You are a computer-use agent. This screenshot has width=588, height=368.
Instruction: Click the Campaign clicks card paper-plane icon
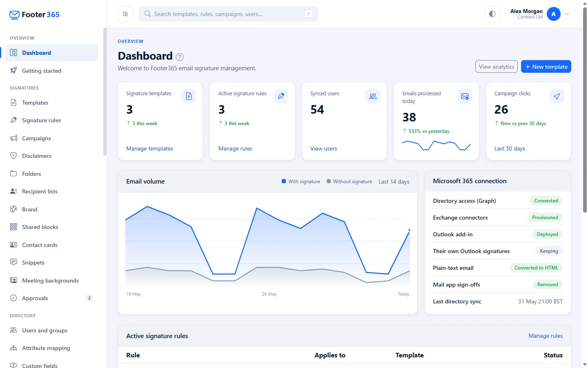click(x=557, y=96)
